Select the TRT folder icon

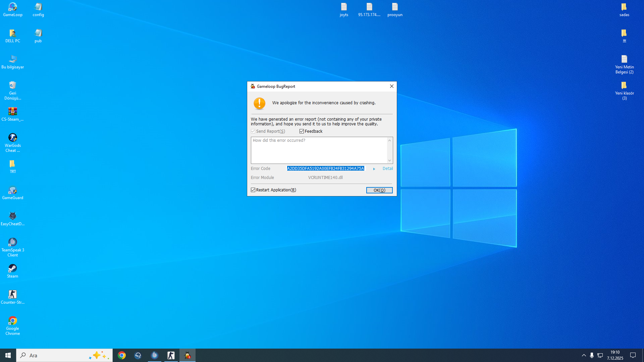point(13,166)
